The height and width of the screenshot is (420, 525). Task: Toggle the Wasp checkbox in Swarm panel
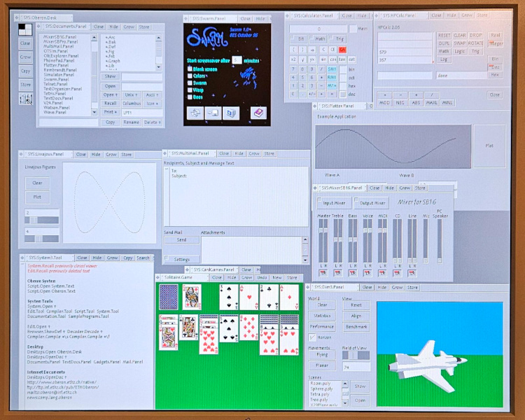click(x=190, y=90)
